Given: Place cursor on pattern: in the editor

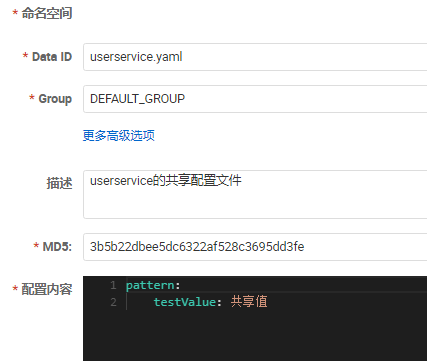Looking at the screenshot, I should 153,286.
